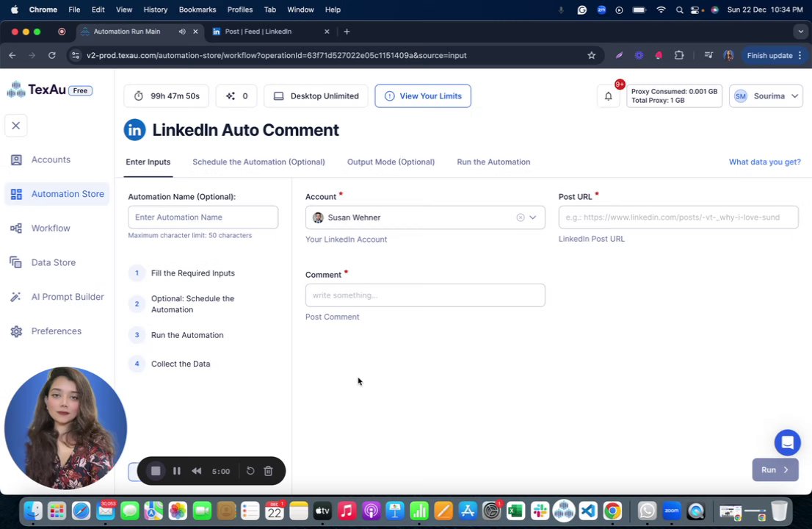Click the Run button

[x=775, y=470]
